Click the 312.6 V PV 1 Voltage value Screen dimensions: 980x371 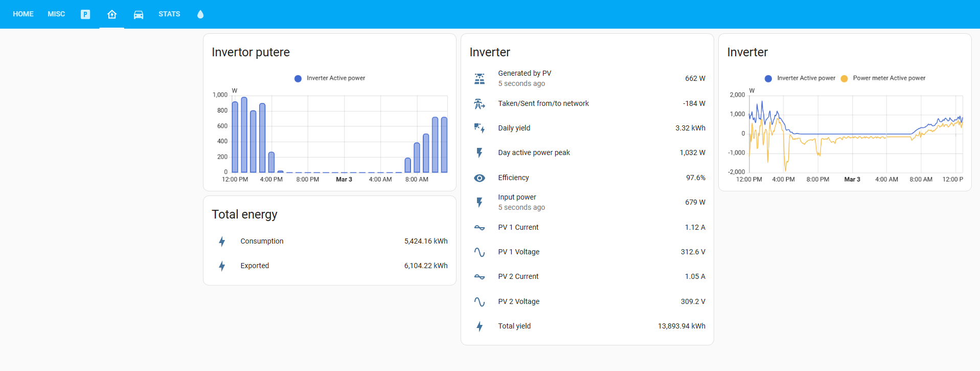[693, 252]
